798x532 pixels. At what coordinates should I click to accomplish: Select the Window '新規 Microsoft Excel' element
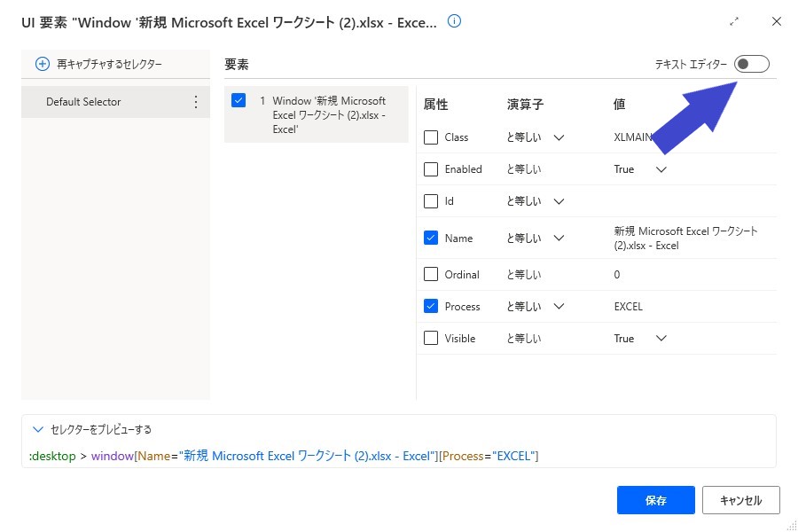point(316,114)
